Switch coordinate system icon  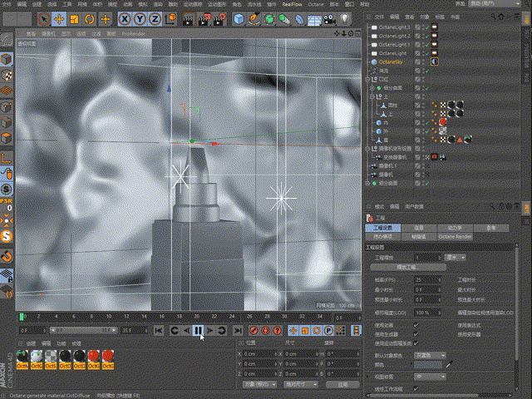(x=170, y=19)
